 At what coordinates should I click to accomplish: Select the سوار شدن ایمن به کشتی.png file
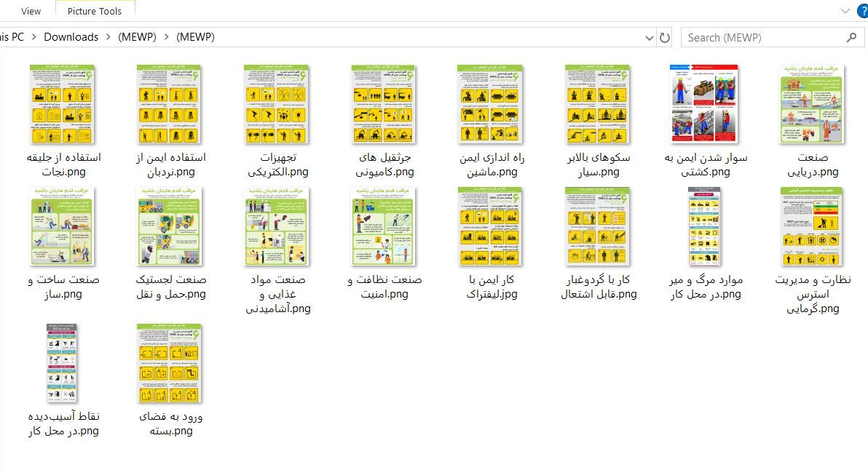point(705,104)
